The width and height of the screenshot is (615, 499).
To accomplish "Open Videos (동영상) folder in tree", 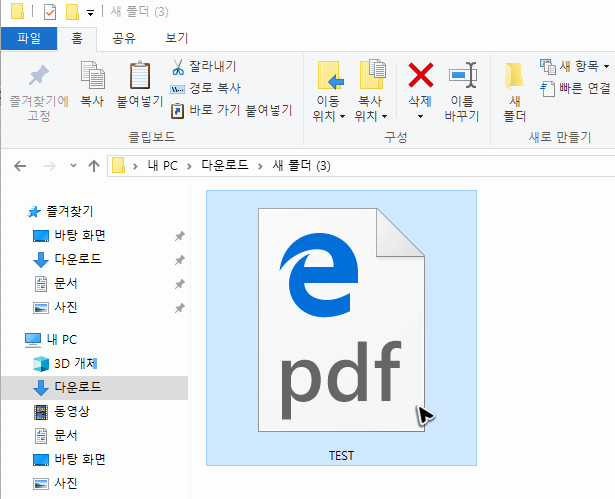I will [62, 412].
